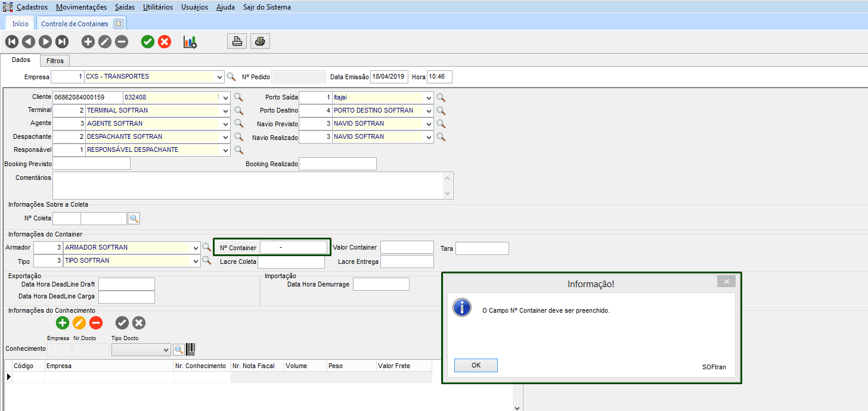
Task: Go to first record navigation button
Action: click(11, 42)
